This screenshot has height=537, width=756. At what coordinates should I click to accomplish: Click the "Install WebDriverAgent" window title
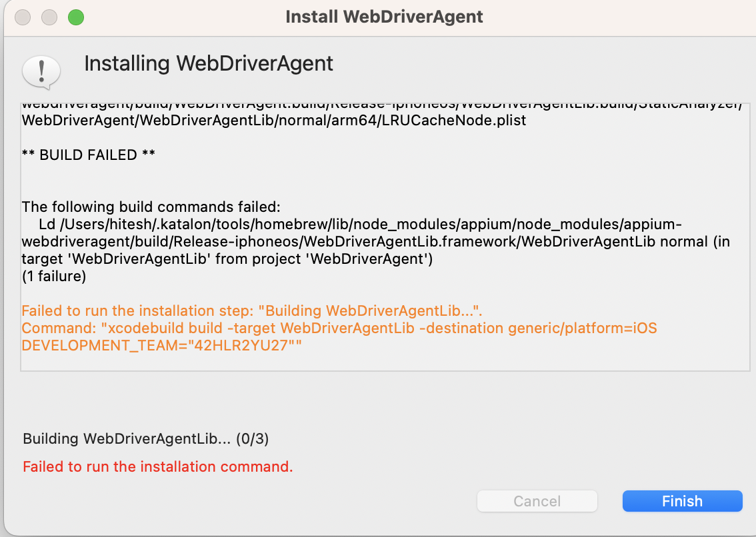(384, 17)
